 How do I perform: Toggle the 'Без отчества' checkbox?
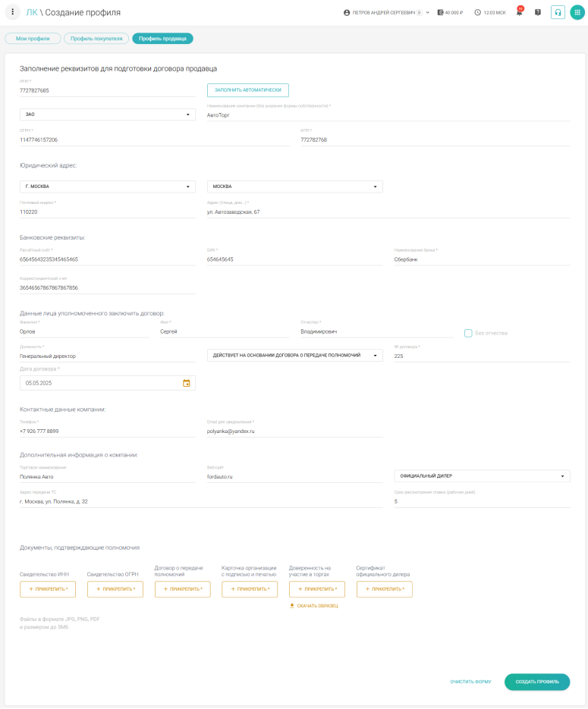(468, 333)
